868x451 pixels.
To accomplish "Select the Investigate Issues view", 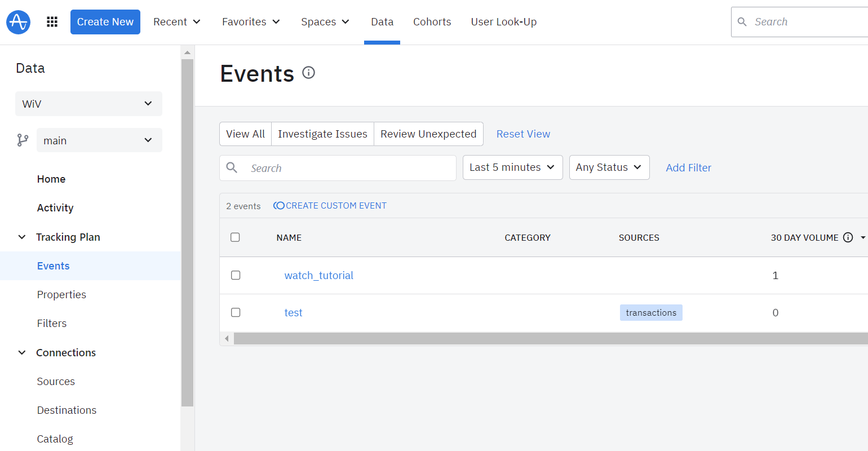I will click(x=322, y=134).
